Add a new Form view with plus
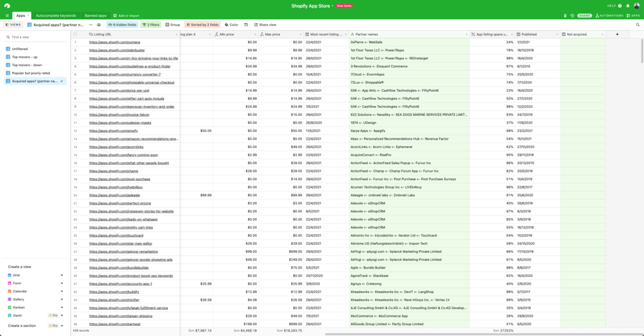 62,283
